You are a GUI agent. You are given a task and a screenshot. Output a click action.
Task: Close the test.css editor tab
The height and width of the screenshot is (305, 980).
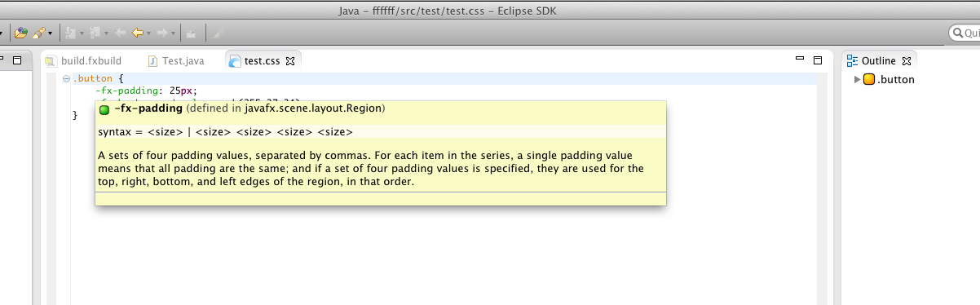pos(290,61)
